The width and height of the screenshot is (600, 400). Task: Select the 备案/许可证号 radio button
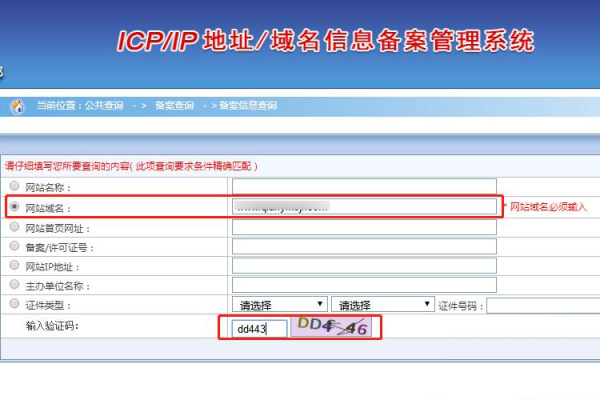click(14, 246)
